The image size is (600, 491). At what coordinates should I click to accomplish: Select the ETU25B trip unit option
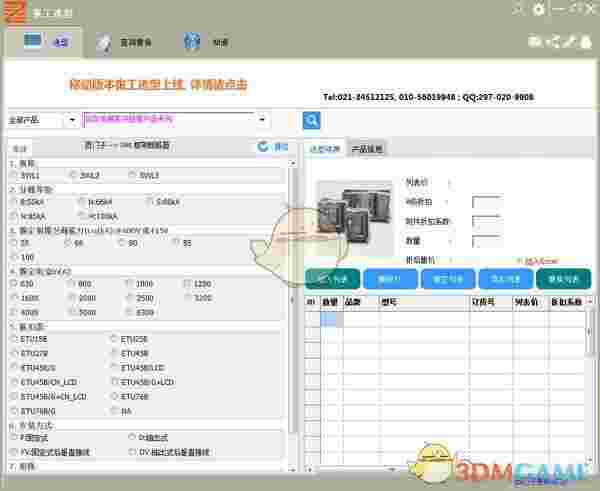click(114, 339)
